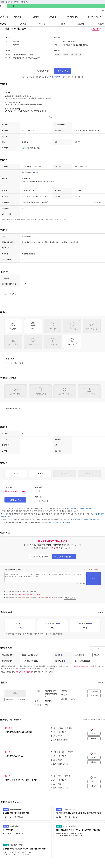The image size is (105, 868).
Task: Expand job description with 더보기
Action: tap(52, 117)
